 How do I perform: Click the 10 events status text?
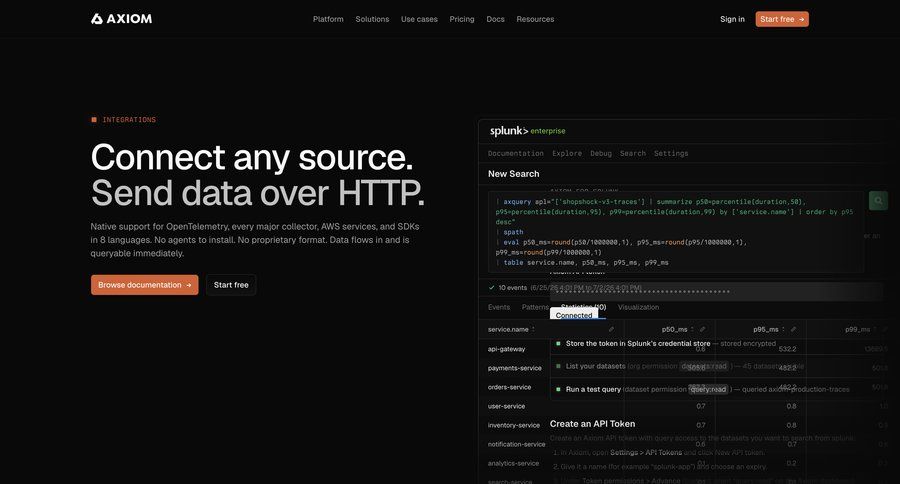coord(513,288)
